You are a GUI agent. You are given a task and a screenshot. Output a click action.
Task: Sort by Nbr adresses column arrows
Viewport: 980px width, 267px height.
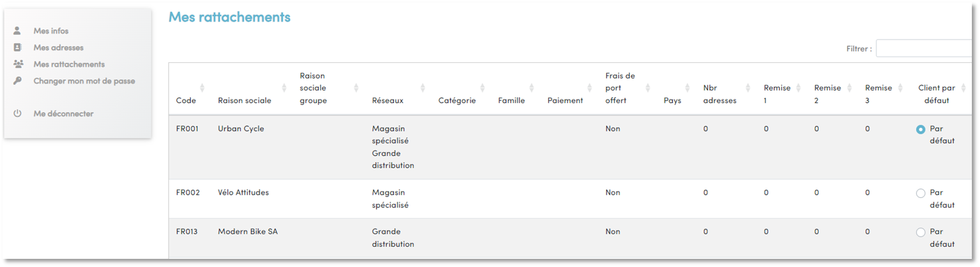[x=748, y=88]
